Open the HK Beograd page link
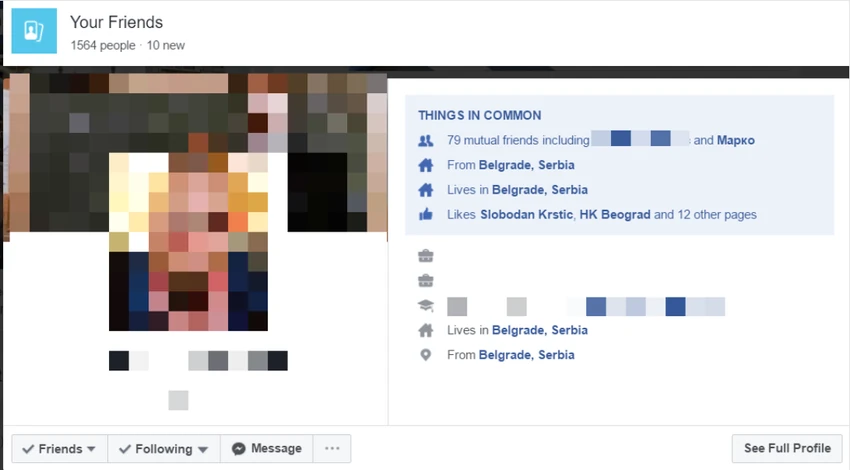Screen dimensions: 850x470 (615, 215)
